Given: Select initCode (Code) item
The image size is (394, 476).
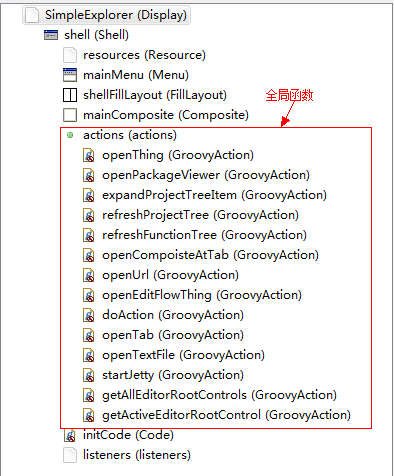Looking at the screenshot, I should pyautogui.click(x=128, y=435).
